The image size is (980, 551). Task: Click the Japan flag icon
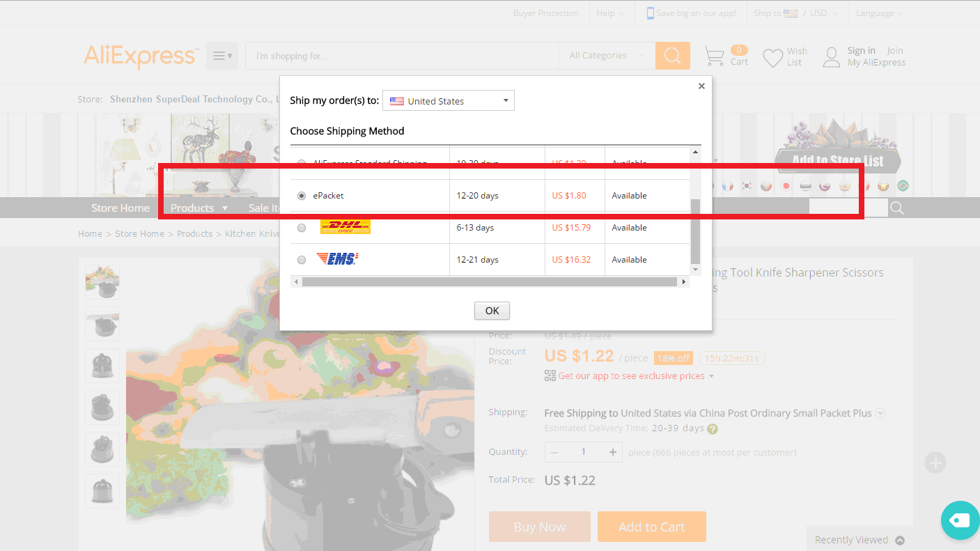(785, 186)
